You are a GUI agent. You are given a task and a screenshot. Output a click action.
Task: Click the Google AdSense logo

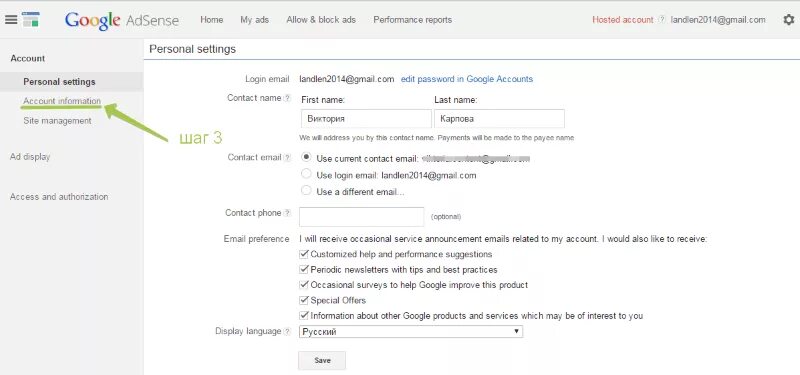[x=121, y=20]
